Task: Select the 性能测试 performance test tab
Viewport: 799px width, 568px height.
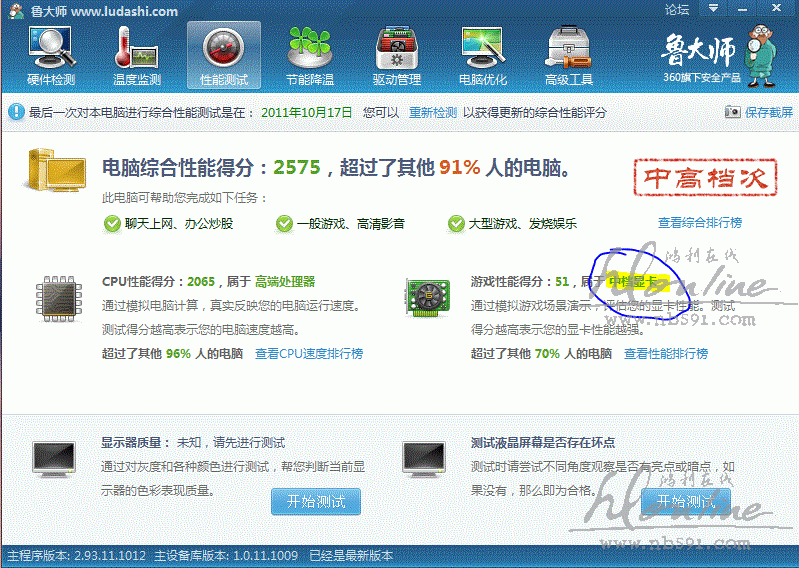Action: coord(224,56)
